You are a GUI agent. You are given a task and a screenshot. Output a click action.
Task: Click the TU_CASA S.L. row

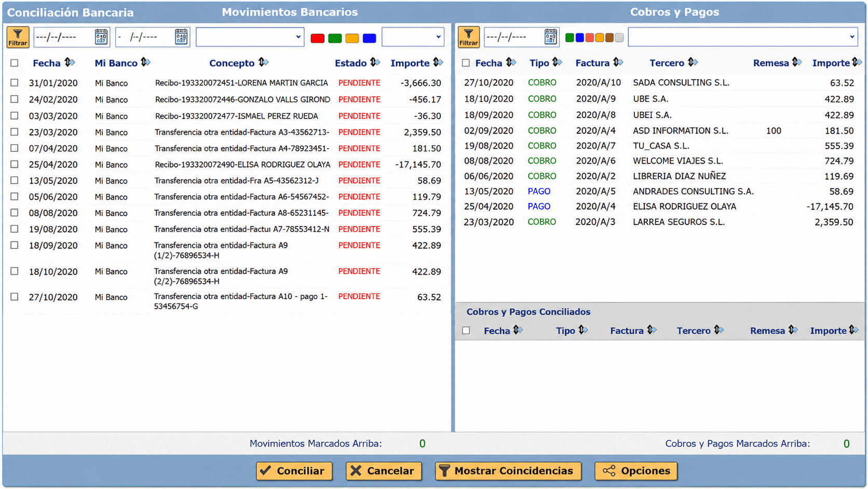(659, 146)
